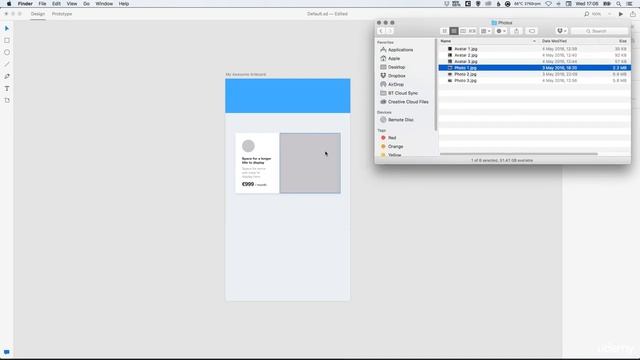640x360 pixels.
Task: Select the blue header rectangle on artboard
Action: 288,96
